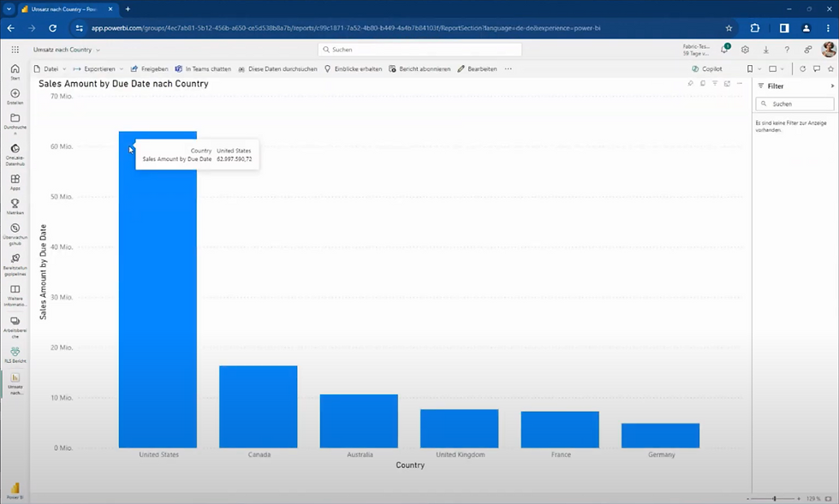Click the download arrow icon in header

point(765,50)
